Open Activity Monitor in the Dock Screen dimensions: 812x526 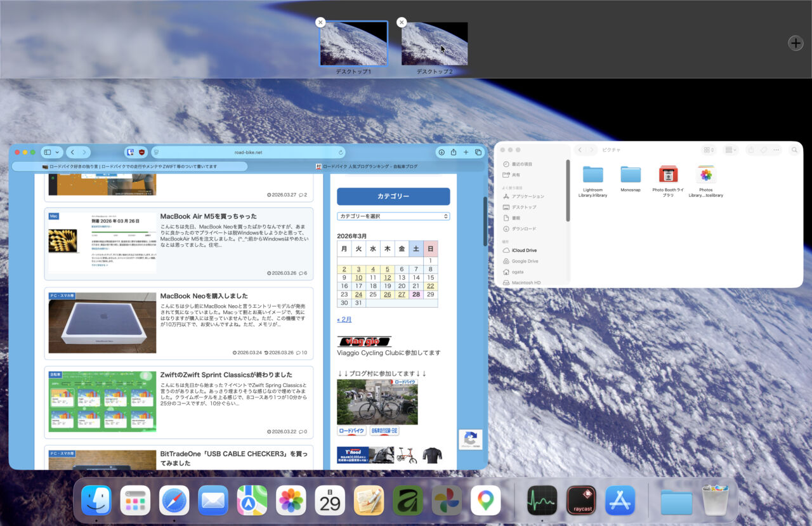tap(542, 501)
